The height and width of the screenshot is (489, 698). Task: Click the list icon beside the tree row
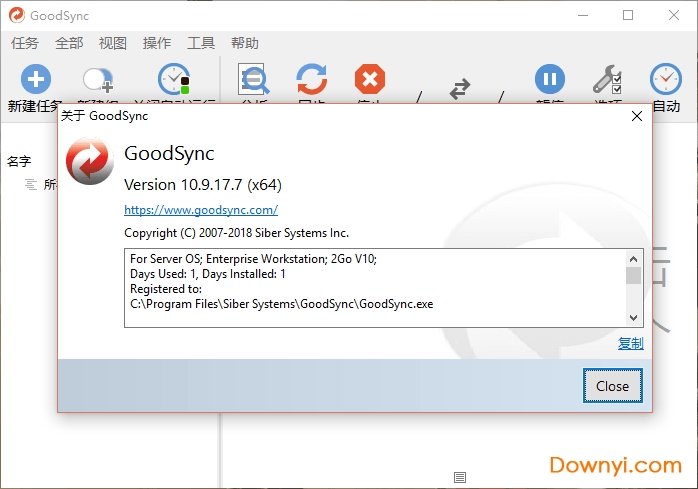tap(31, 184)
